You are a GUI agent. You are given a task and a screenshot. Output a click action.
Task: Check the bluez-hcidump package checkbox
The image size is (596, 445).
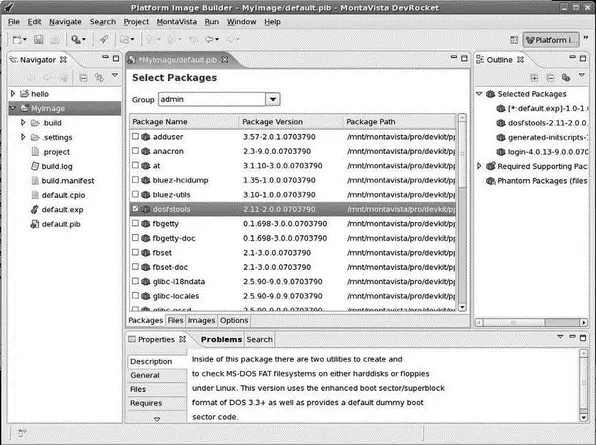(135, 179)
